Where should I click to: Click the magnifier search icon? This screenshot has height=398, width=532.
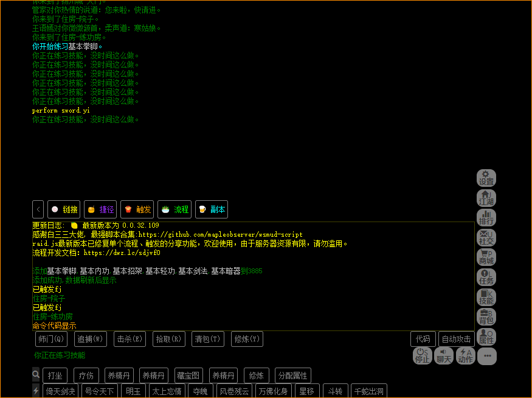click(x=36, y=374)
